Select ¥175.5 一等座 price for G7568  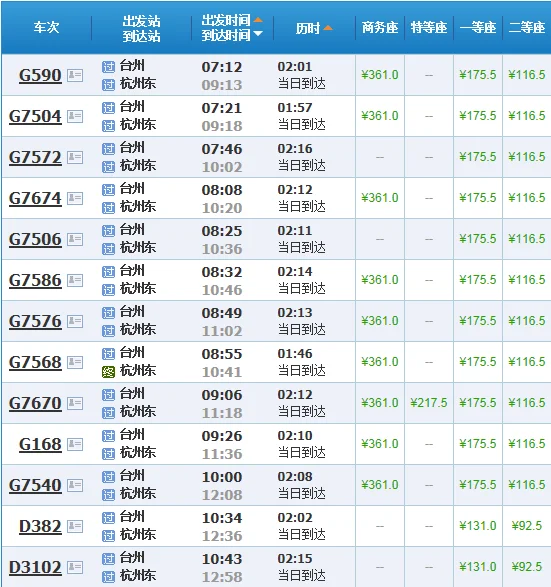478,362
